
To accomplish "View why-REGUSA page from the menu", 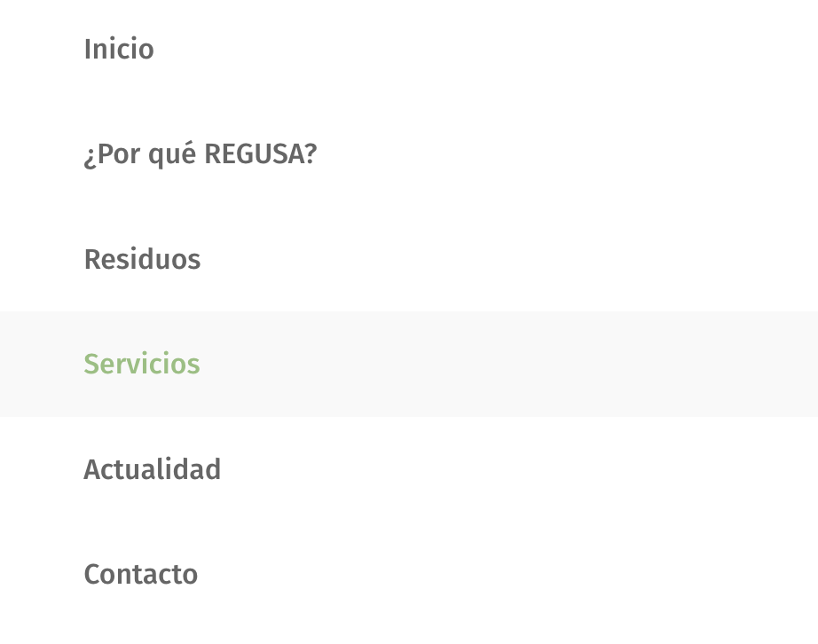I will [200, 154].
